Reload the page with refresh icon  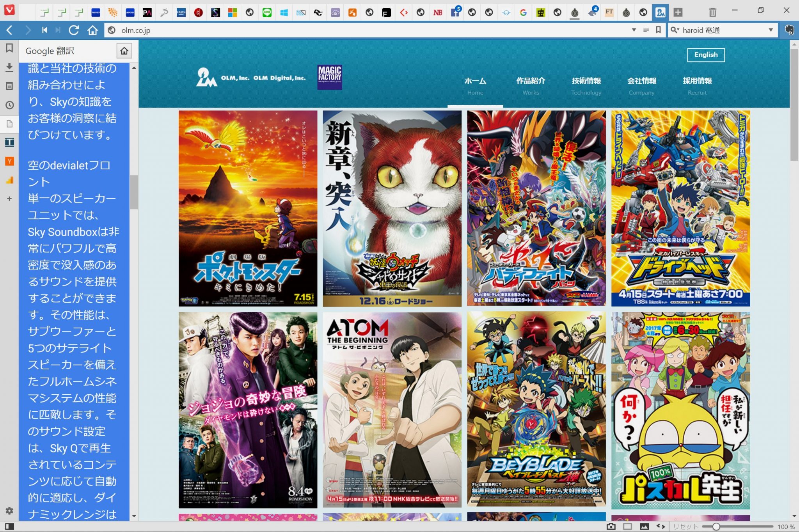(74, 30)
